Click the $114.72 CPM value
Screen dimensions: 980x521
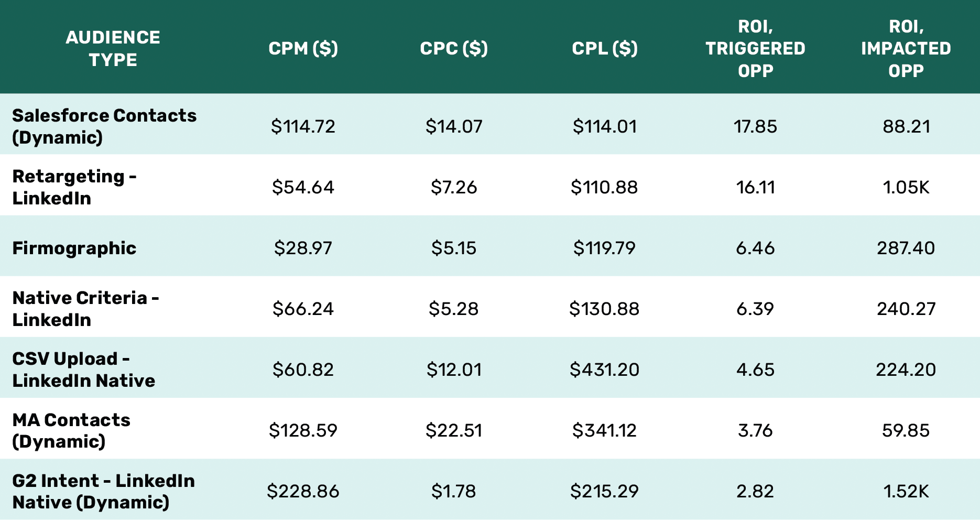[303, 126]
